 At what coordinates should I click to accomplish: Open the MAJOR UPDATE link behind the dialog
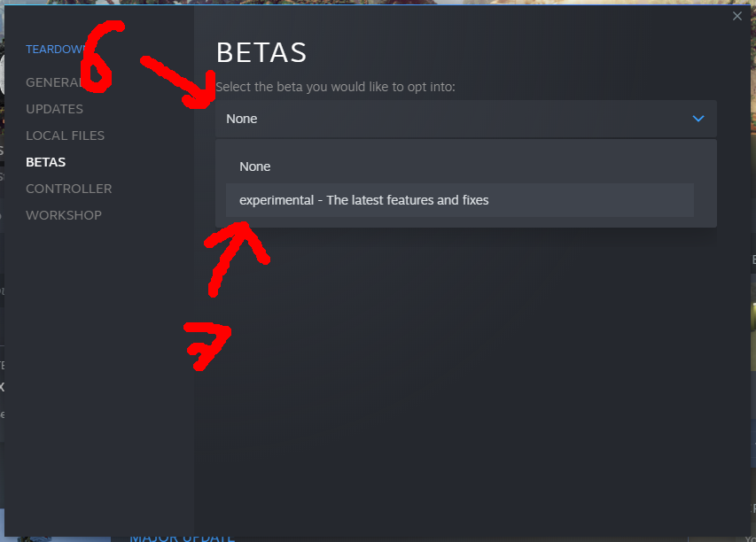coord(182,537)
